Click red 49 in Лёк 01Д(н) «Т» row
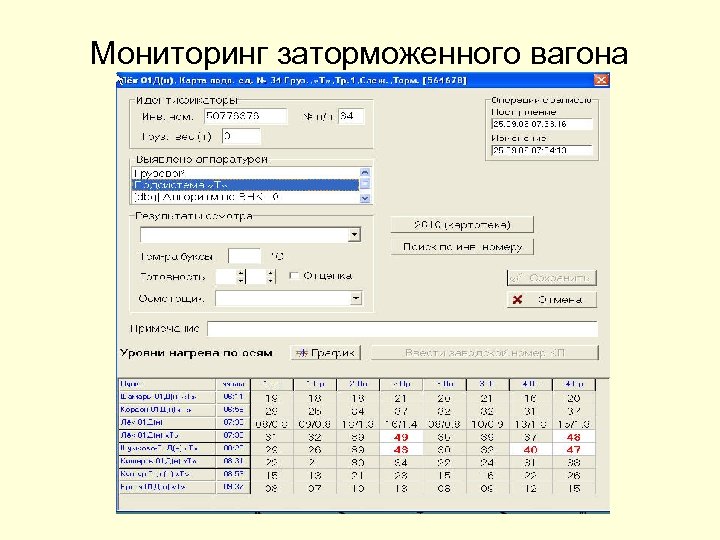The width and height of the screenshot is (720, 540). 401,437
